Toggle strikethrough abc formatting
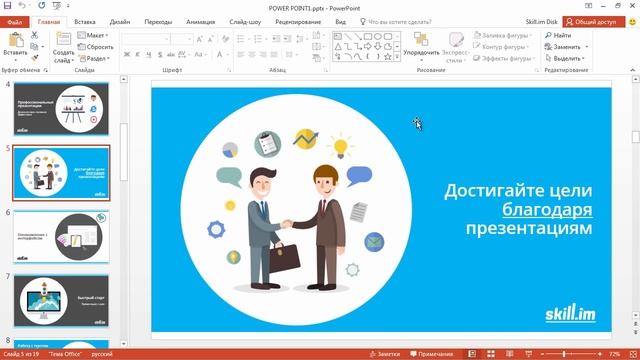This screenshot has width=640, height=360. tap(171, 54)
